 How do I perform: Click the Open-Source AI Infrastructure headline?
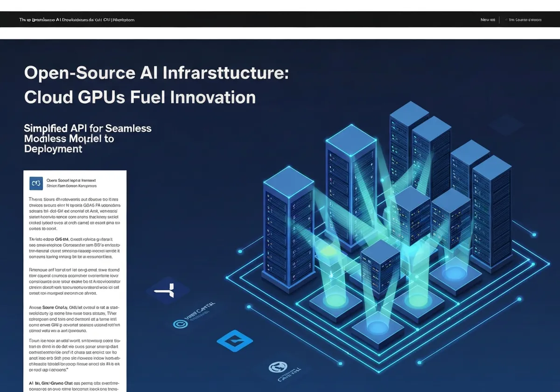pos(156,74)
